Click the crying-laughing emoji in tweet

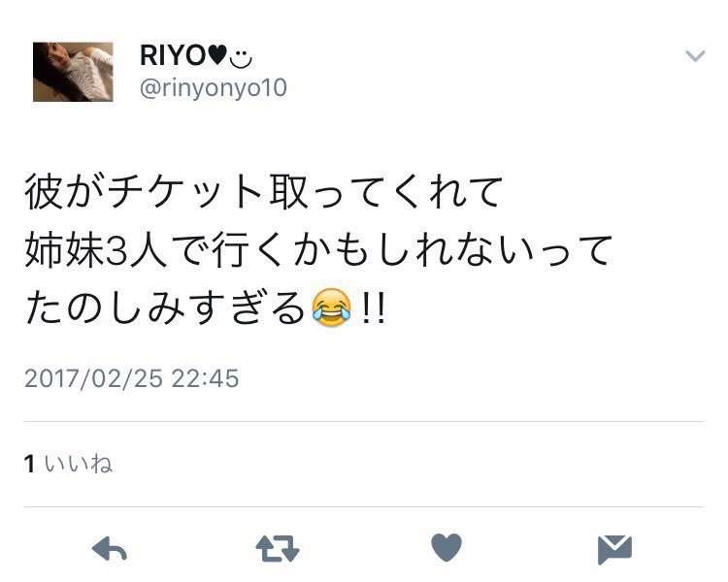point(331,307)
